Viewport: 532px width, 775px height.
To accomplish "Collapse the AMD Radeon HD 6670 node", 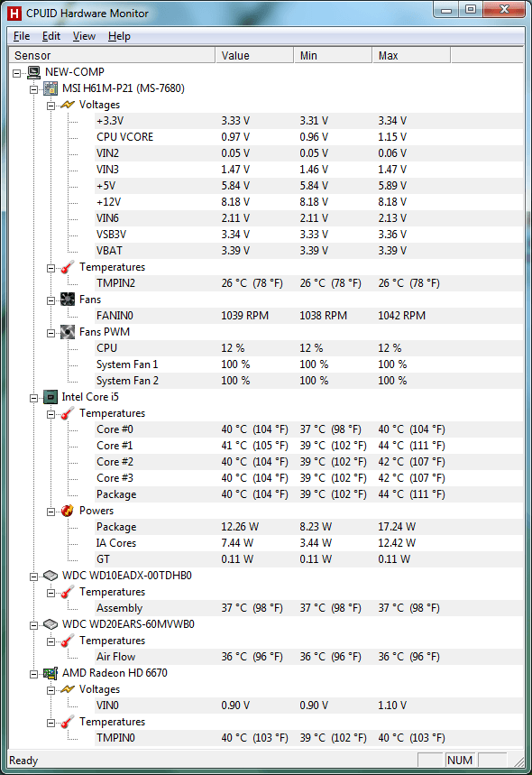I will pyautogui.click(x=33, y=674).
